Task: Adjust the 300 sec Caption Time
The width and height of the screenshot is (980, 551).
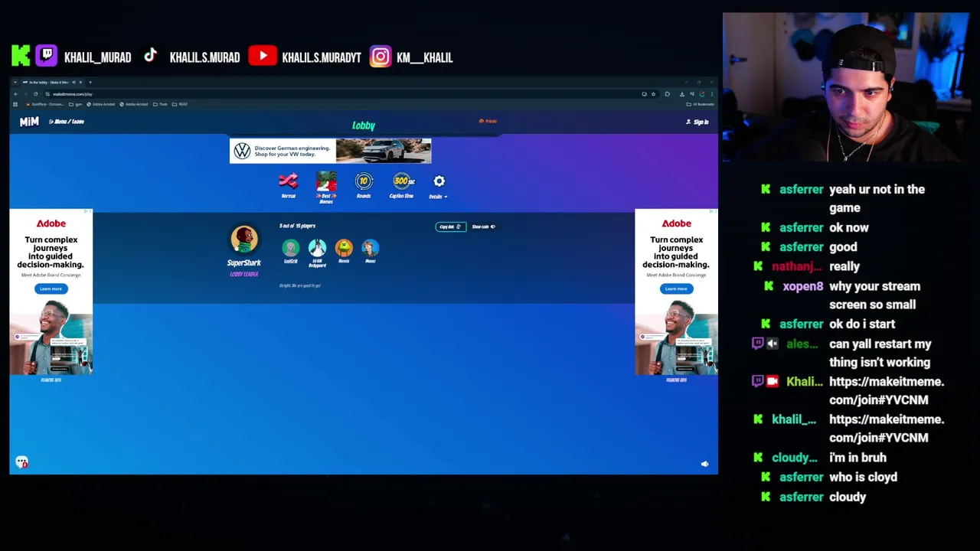Action: point(402,186)
